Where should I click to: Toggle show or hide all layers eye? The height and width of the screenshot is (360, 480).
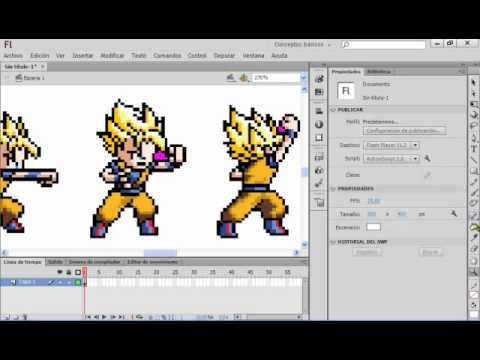tap(60, 272)
